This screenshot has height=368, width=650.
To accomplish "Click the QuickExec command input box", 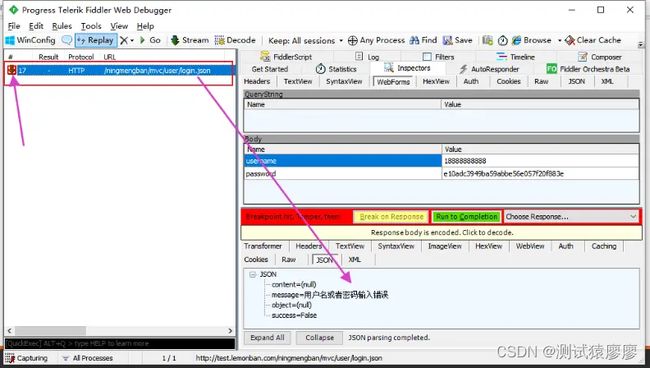I will pyautogui.click(x=120, y=344).
